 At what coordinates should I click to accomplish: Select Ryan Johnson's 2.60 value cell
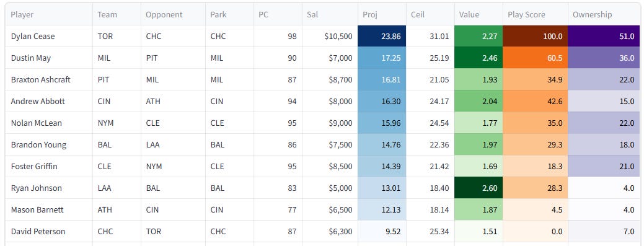[x=479, y=188]
